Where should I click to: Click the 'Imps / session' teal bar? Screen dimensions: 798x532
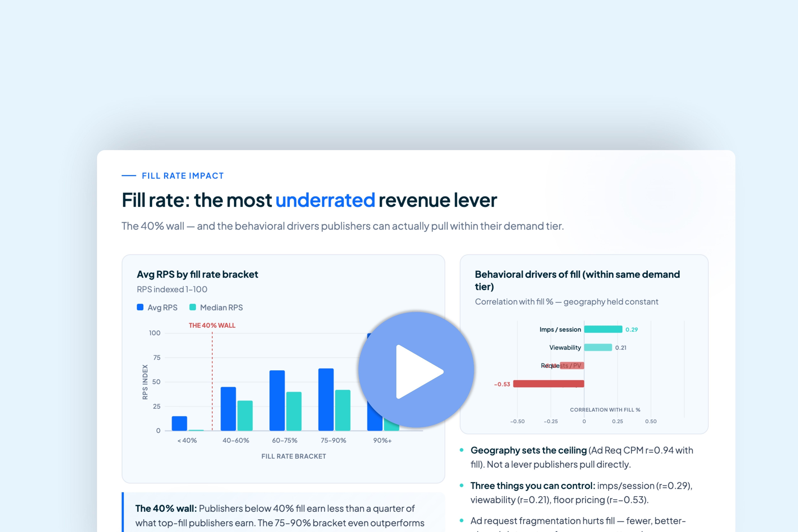click(603, 329)
